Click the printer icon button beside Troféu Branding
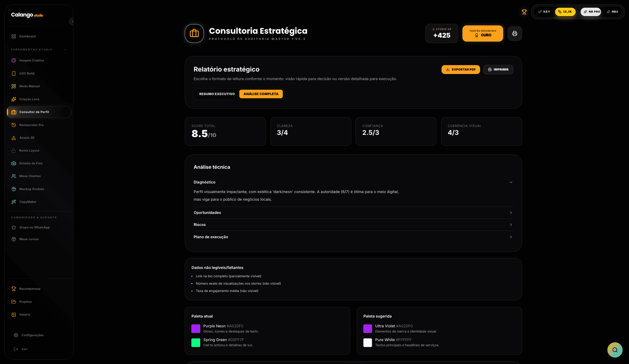This screenshot has height=364, width=629. (515, 33)
